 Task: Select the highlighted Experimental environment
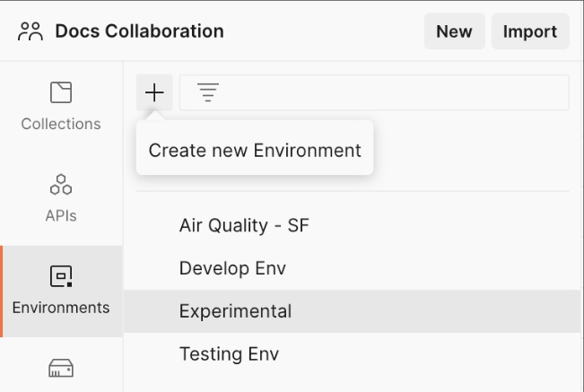pos(235,311)
